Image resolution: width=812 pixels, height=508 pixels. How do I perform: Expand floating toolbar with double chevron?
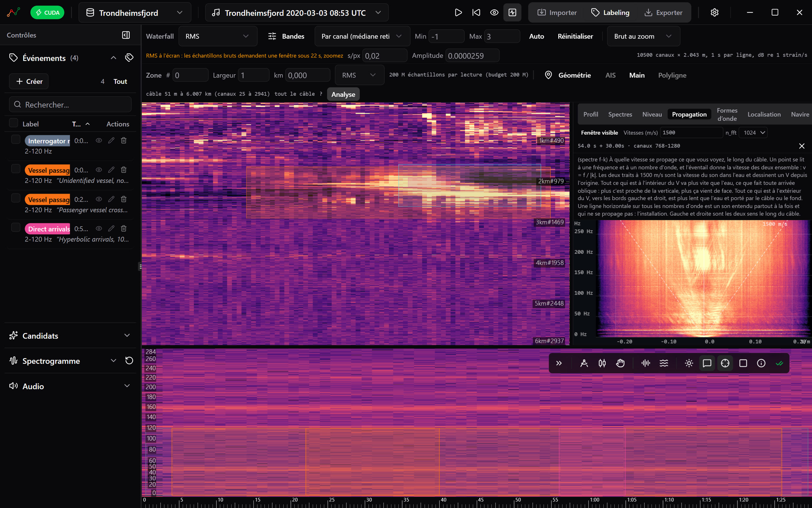(559, 363)
